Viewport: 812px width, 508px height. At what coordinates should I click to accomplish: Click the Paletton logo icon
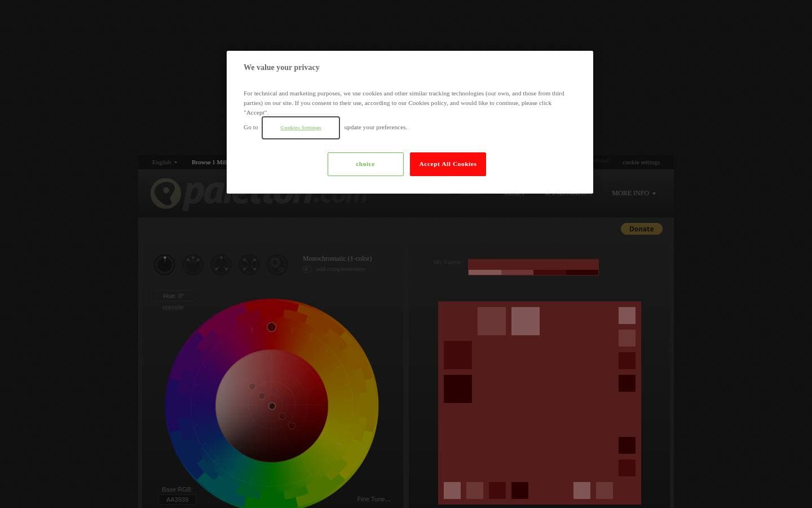(x=165, y=194)
